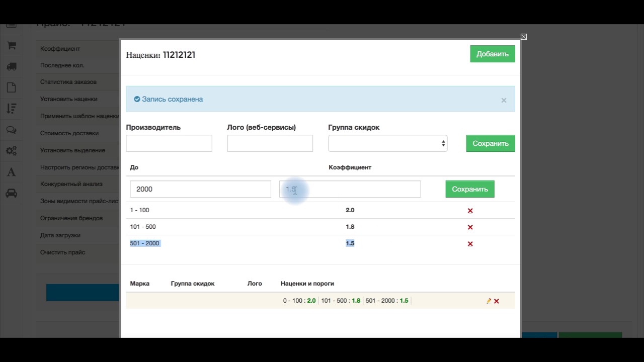Image resolution: width=644 pixels, height=362 pixels.
Task: Click the highlighted 1.5 coefficient value
Action: (350, 243)
